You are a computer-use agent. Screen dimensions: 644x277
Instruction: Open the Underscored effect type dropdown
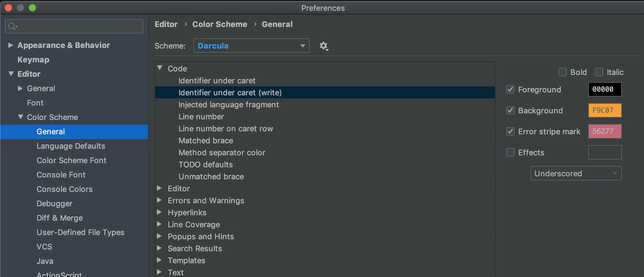point(576,173)
